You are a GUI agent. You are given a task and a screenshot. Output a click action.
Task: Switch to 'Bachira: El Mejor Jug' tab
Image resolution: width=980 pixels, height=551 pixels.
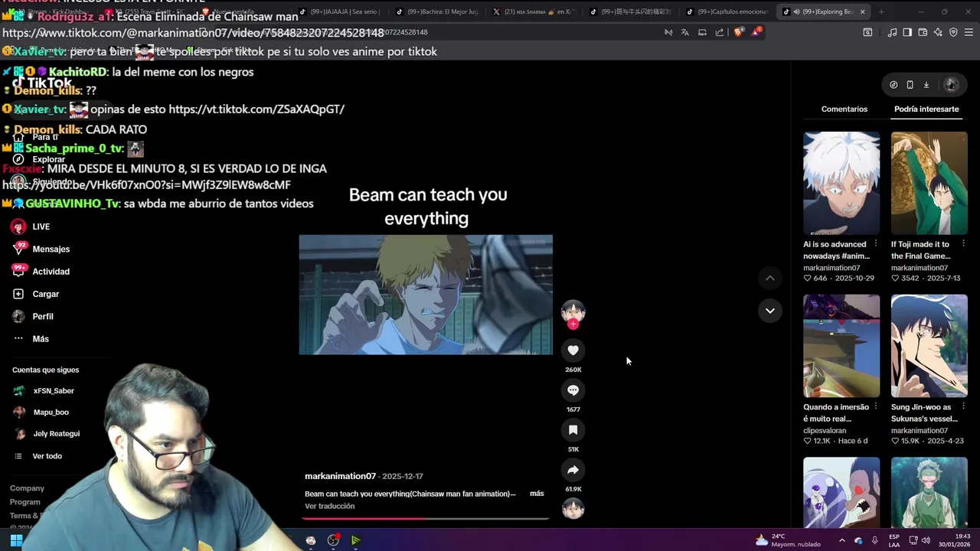[x=436, y=11]
